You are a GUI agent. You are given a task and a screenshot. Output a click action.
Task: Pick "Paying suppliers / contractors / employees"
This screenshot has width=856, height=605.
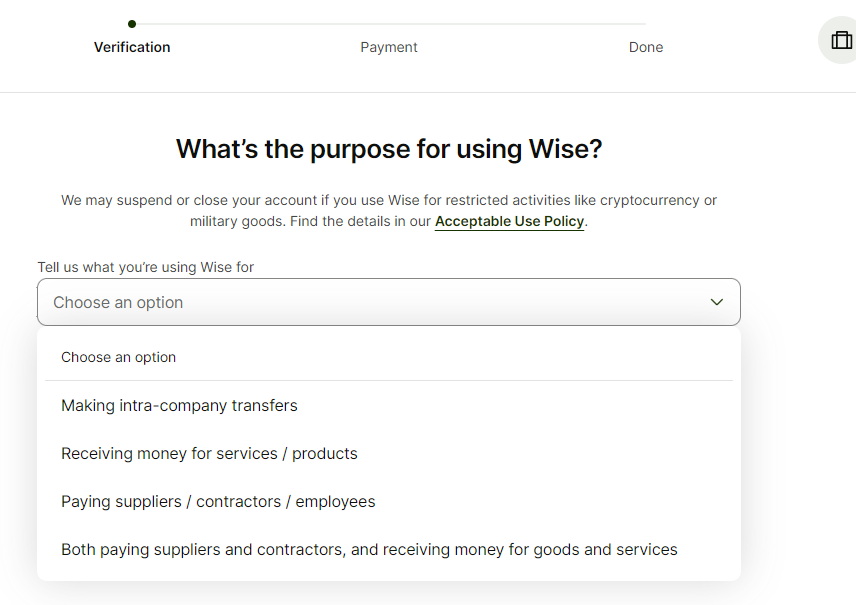point(218,501)
